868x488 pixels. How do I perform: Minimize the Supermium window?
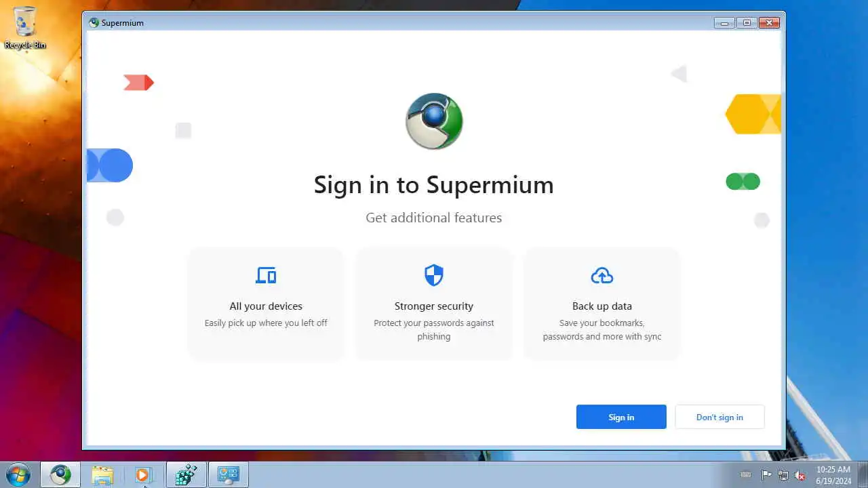coord(725,22)
